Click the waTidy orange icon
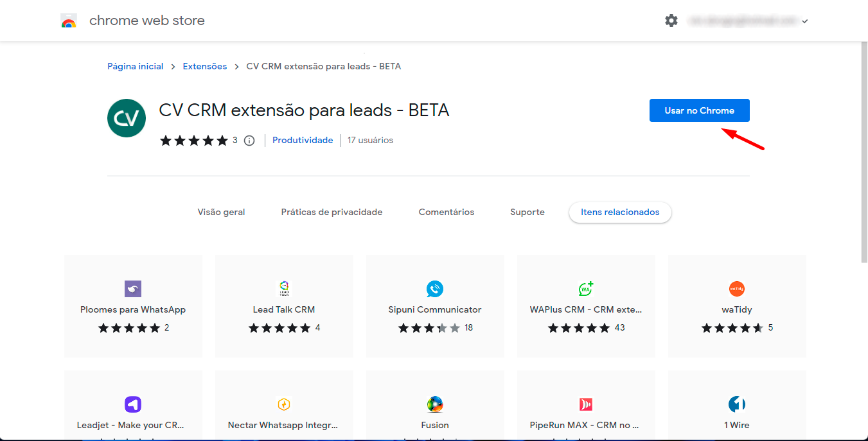 tap(737, 289)
